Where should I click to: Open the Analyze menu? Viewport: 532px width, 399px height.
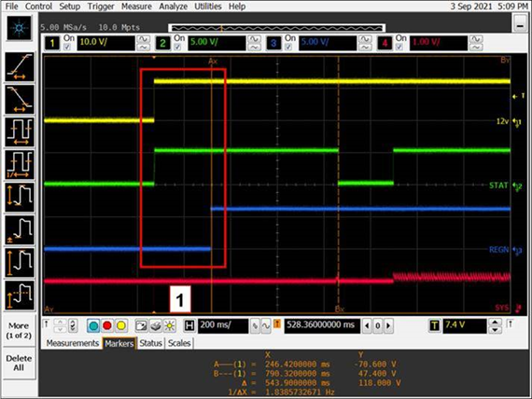tap(173, 7)
